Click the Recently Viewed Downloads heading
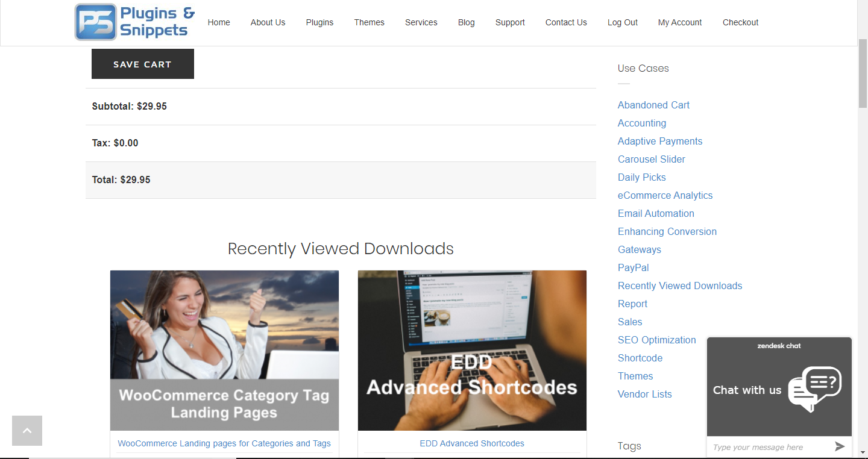 point(341,249)
